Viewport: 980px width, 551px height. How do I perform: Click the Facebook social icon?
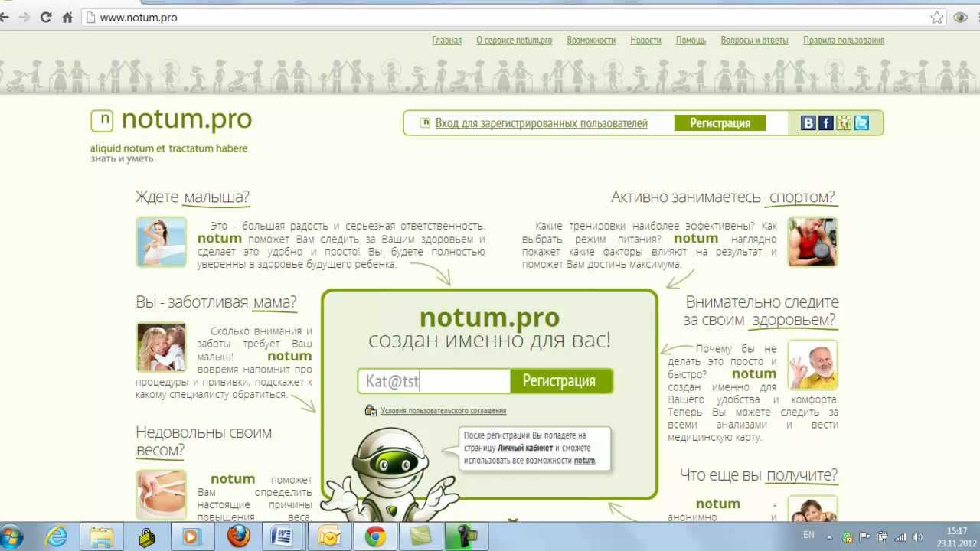point(826,123)
